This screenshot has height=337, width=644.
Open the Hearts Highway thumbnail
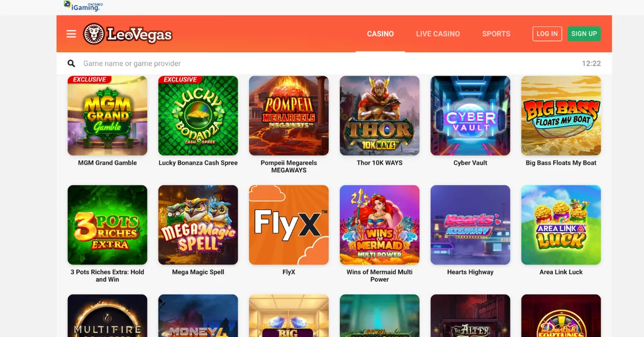[x=470, y=225]
